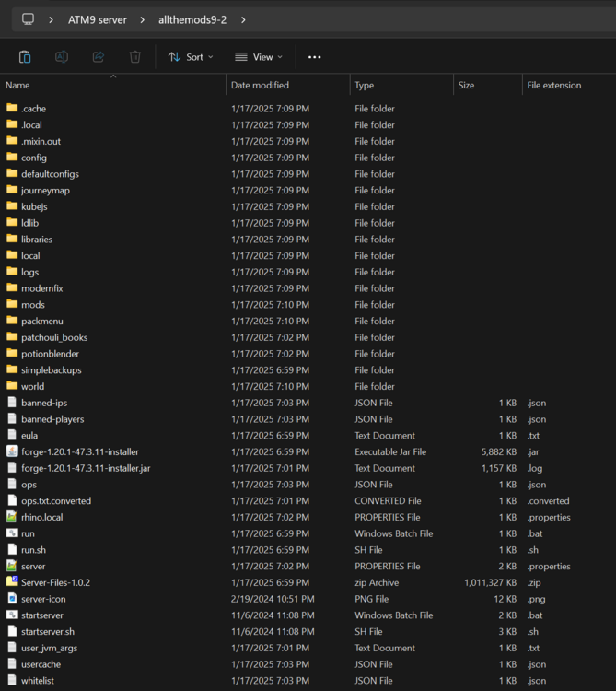Click the server-icon PNG file icon
616x691 pixels.
[x=12, y=598]
